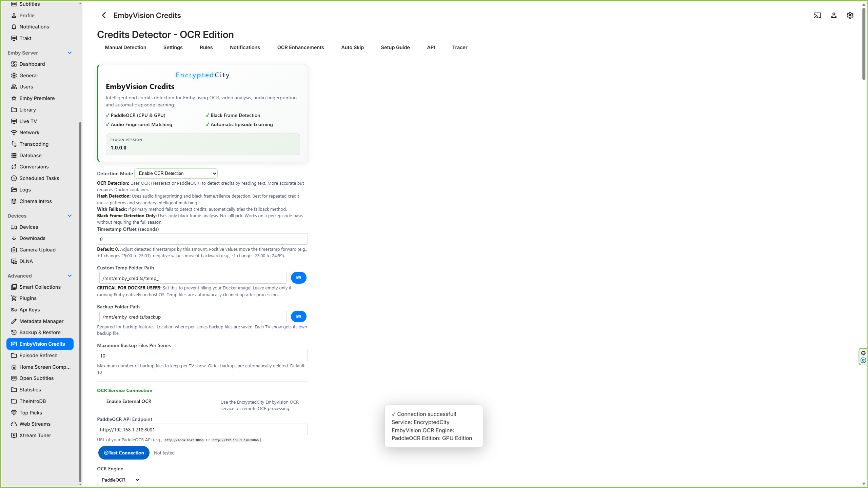Collapse the Advanced sidebar section
This screenshot has height=488, width=868.
(x=70, y=276)
